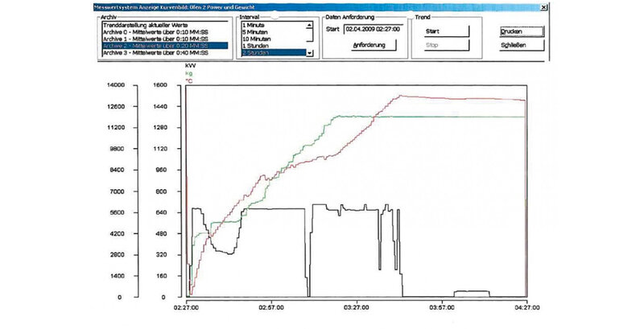Click the Start date input field
644x329 pixels.
click(369, 30)
